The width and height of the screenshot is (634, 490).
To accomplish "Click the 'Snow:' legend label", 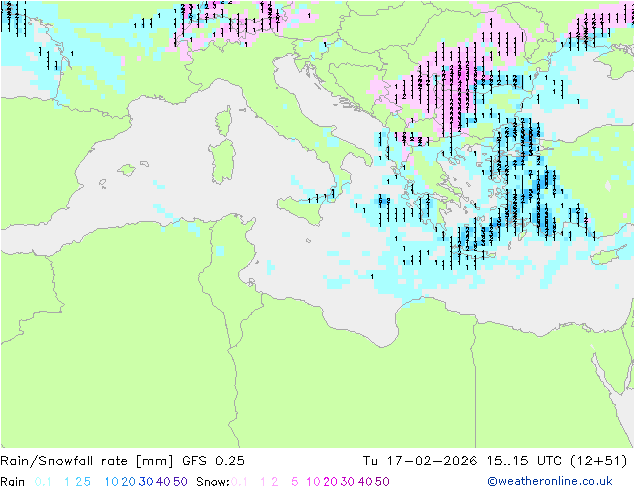I will [x=213, y=482].
